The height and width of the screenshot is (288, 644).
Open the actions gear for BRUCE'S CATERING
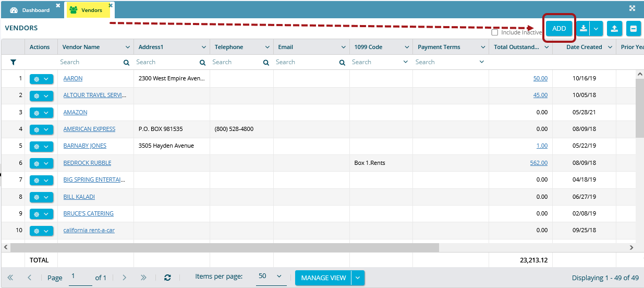42,214
